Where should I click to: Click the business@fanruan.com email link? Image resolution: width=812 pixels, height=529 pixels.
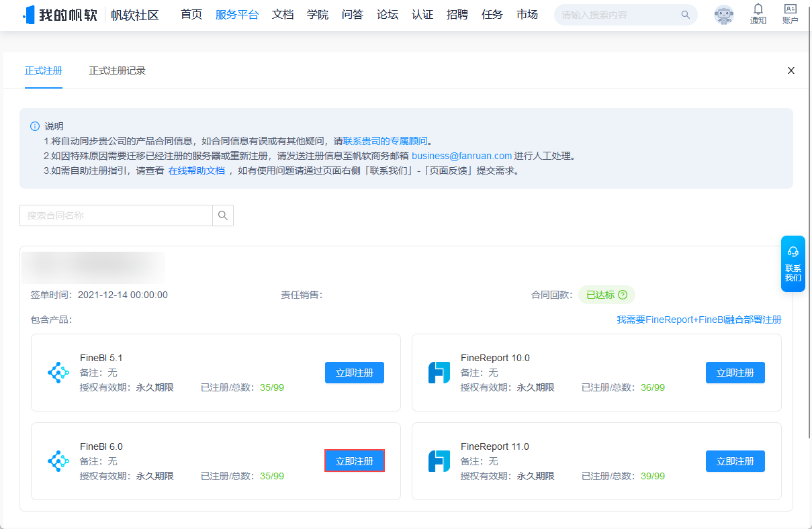(x=461, y=156)
